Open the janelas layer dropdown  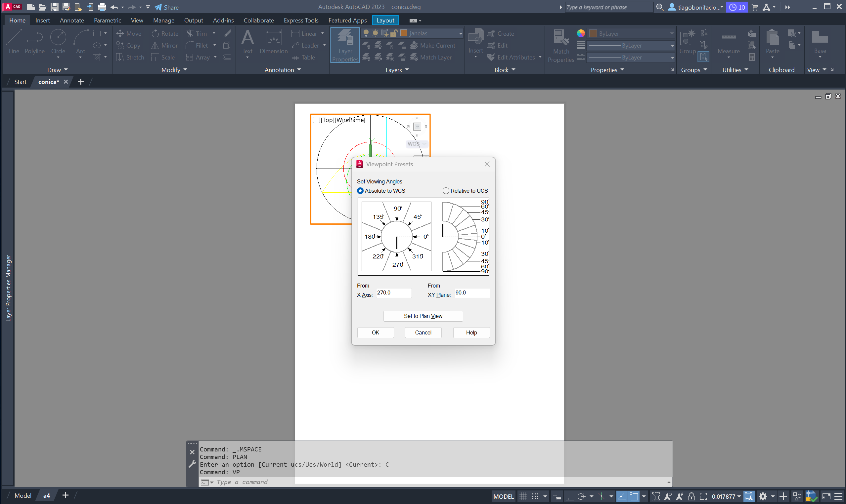(460, 33)
